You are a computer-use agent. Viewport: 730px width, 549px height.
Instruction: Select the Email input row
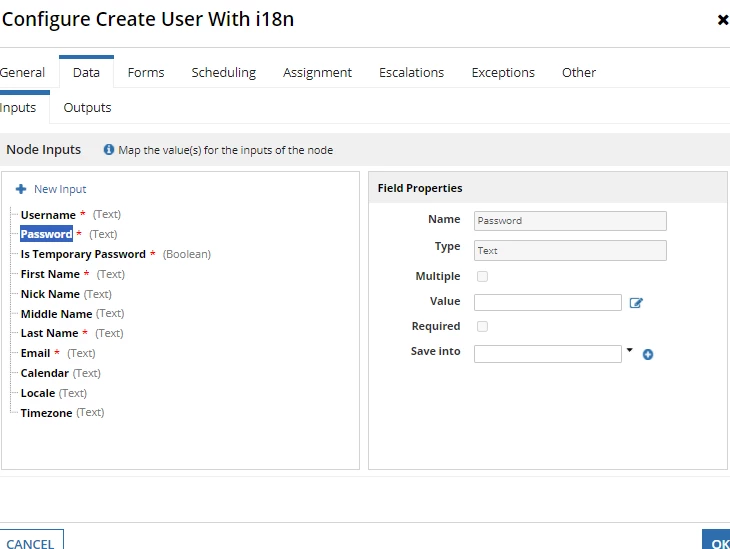point(58,353)
